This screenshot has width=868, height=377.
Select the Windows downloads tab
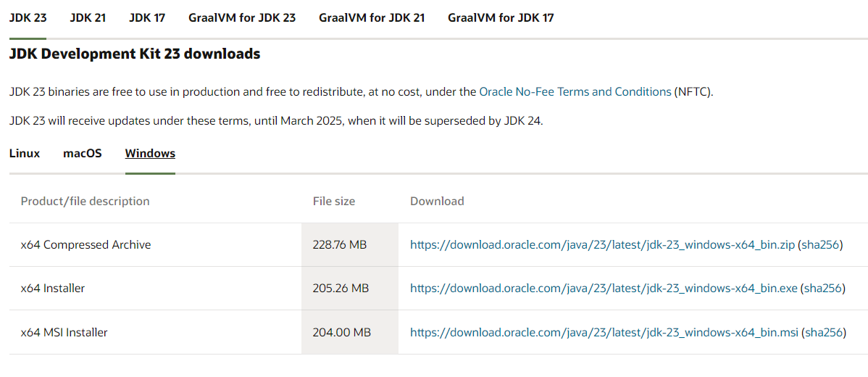150,154
